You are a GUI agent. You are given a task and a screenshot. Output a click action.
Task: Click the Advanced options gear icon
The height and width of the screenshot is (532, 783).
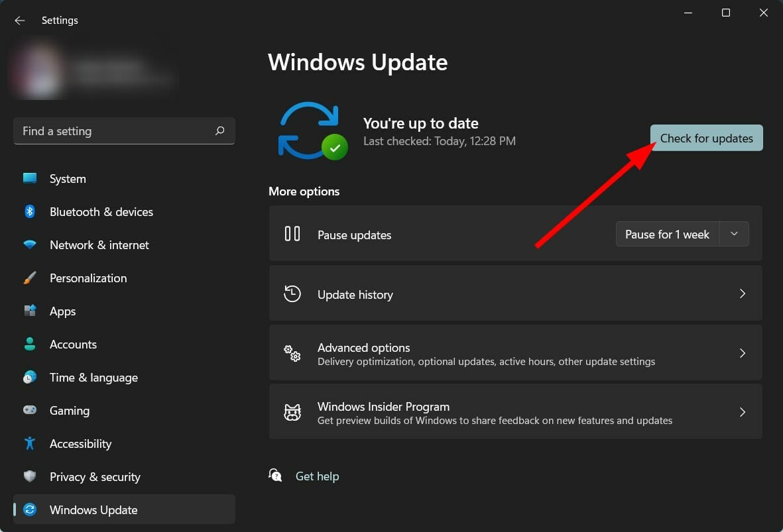(x=292, y=353)
